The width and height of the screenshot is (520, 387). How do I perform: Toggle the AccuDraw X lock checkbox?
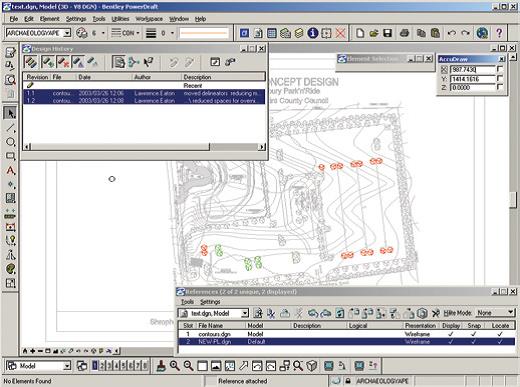(x=500, y=69)
